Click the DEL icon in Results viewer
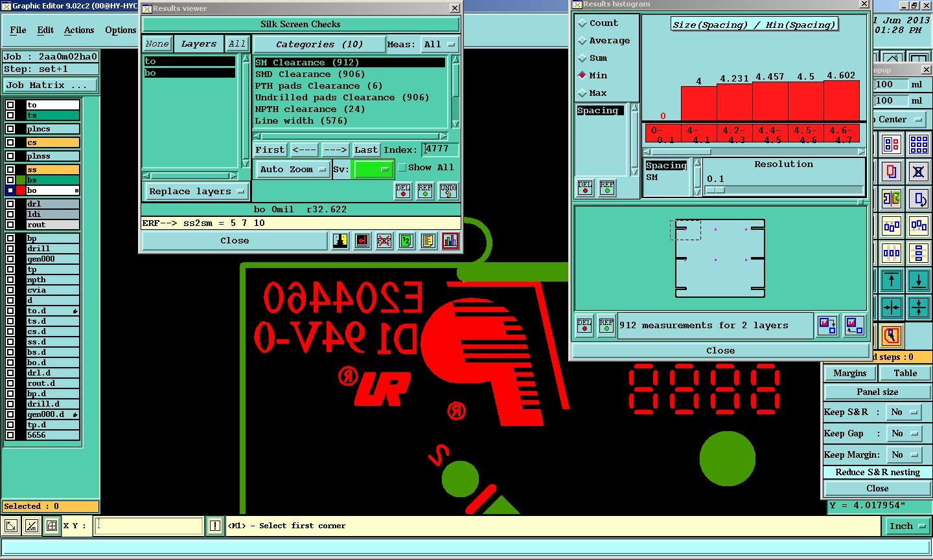The image size is (933, 560). click(403, 190)
